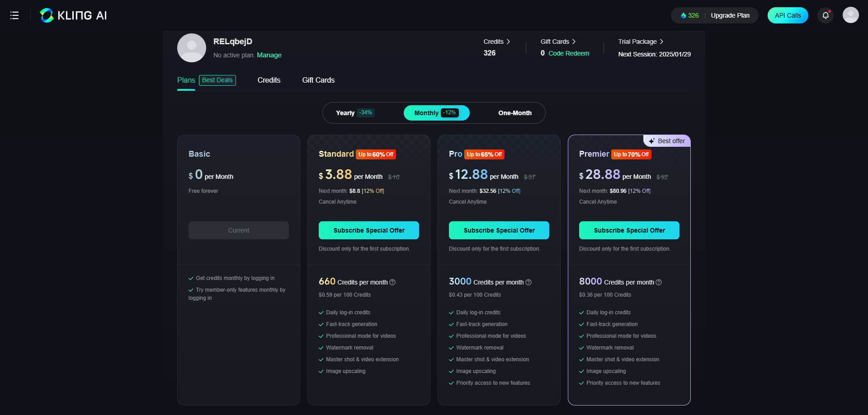Viewport: 868px width, 415px height.
Task: Choose One-Month billing option
Action: (515, 113)
